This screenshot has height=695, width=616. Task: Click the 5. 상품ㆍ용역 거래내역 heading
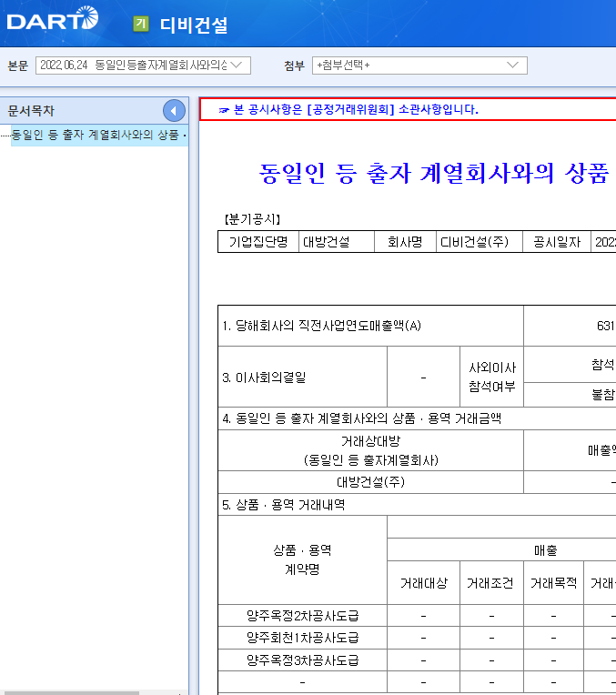(x=283, y=505)
